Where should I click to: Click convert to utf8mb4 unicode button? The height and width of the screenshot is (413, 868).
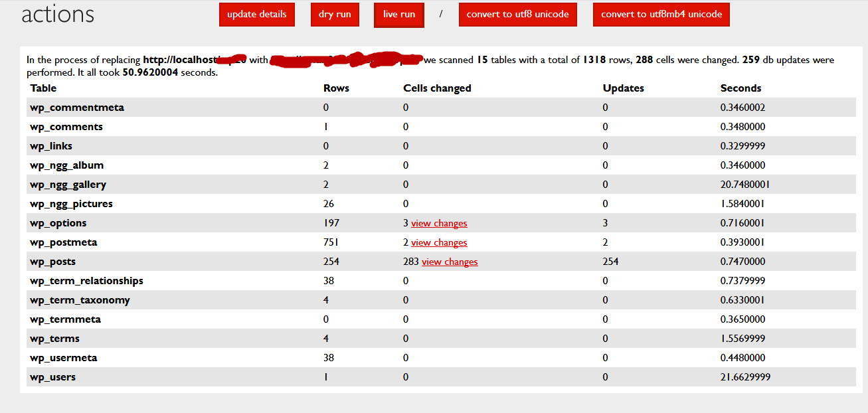[661, 15]
